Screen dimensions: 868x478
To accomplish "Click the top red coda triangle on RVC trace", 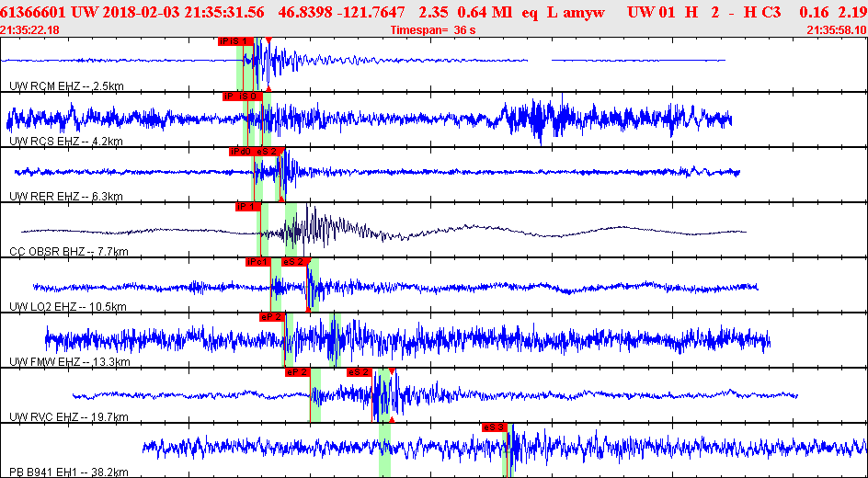I will coord(392,371).
